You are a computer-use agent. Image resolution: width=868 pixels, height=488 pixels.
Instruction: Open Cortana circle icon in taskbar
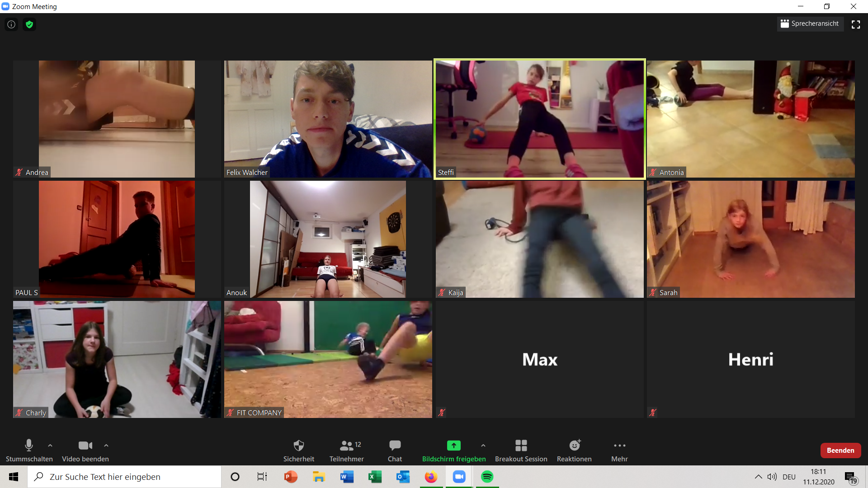coord(235,477)
